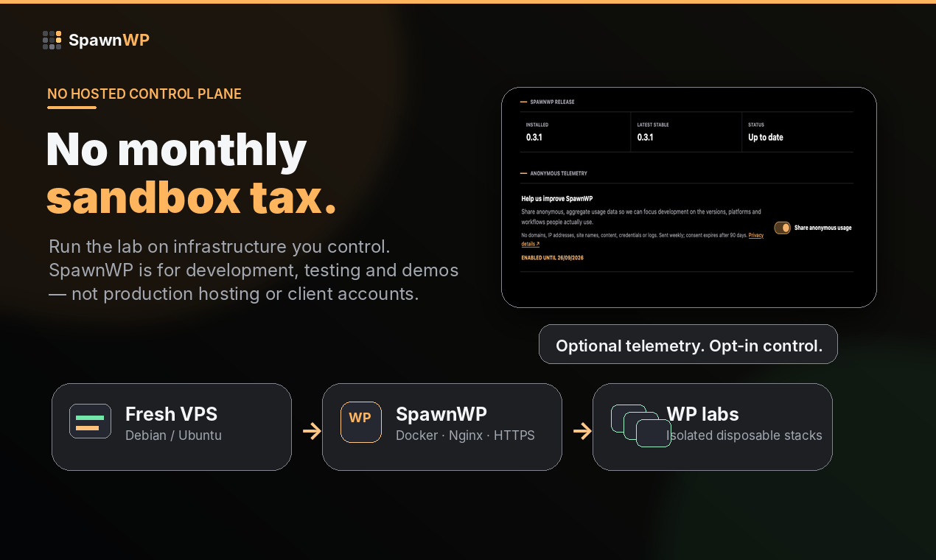Click the 'Docker · Nginx · HTTPS' subtitle
936x560 pixels.
click(465, 435)
